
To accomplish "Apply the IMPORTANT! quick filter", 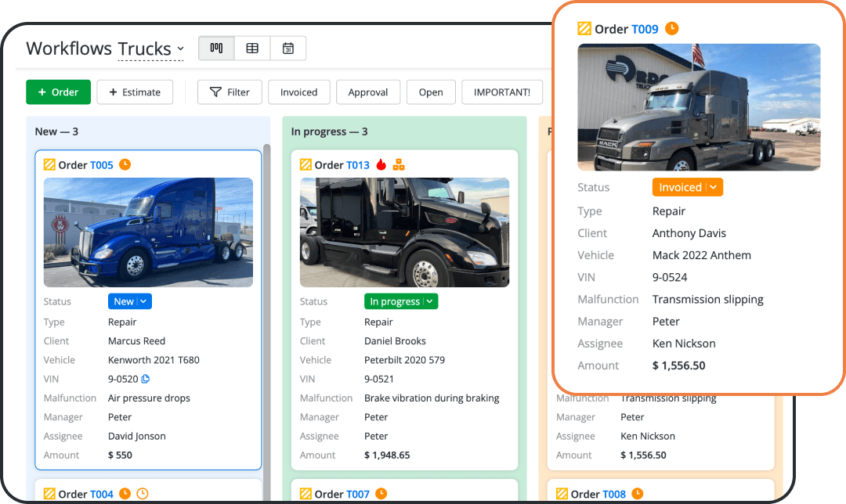I will point(502,92).
